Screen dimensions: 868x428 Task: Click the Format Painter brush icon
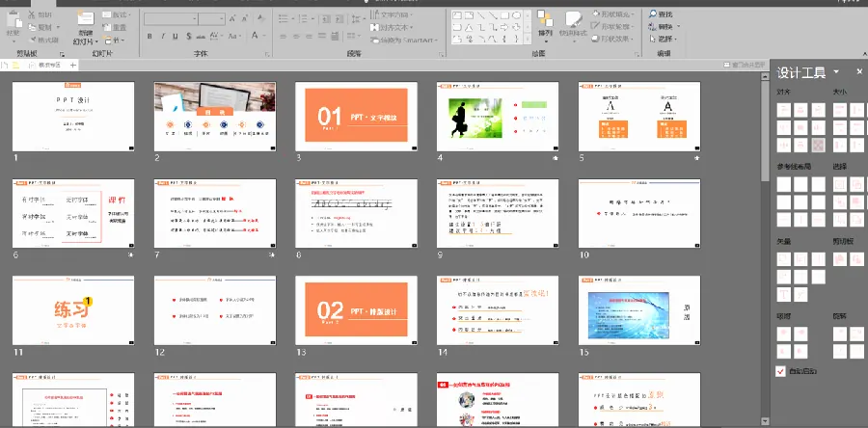point(32,40)
